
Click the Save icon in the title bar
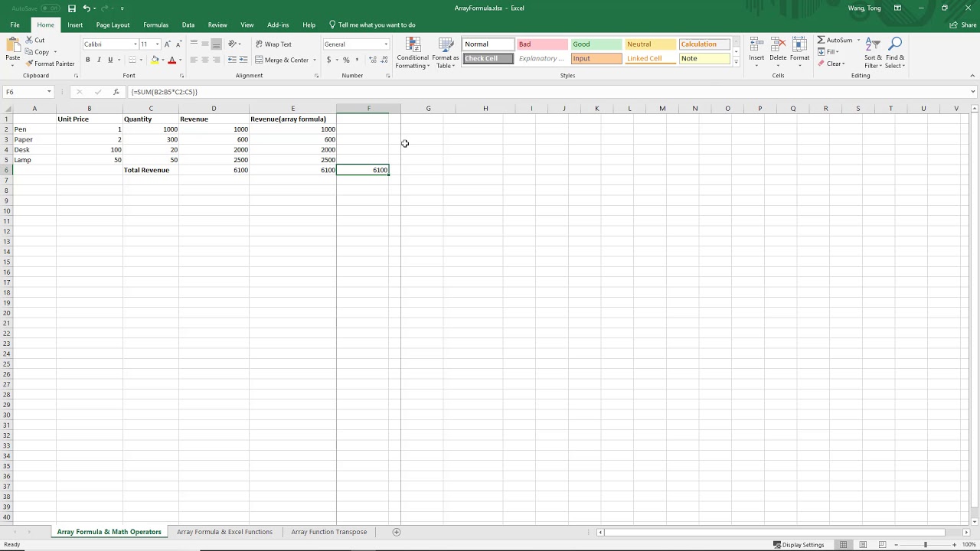72,8
